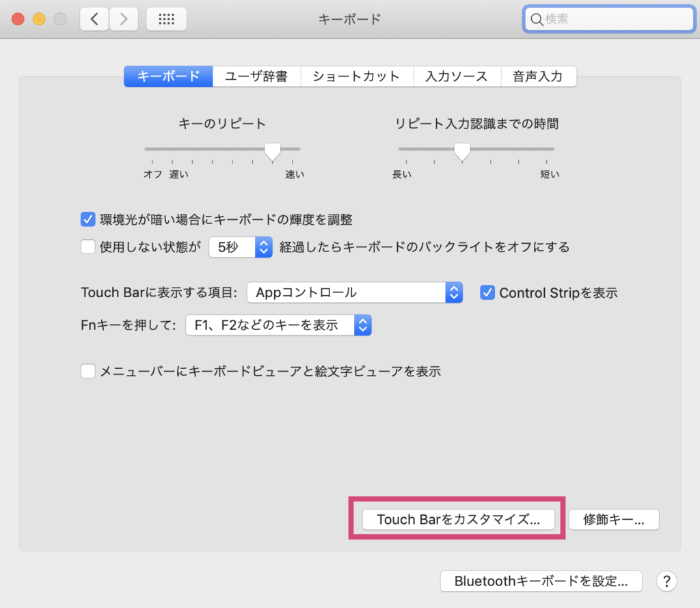Click the magnifier icon in search field

tap(536, 19)
